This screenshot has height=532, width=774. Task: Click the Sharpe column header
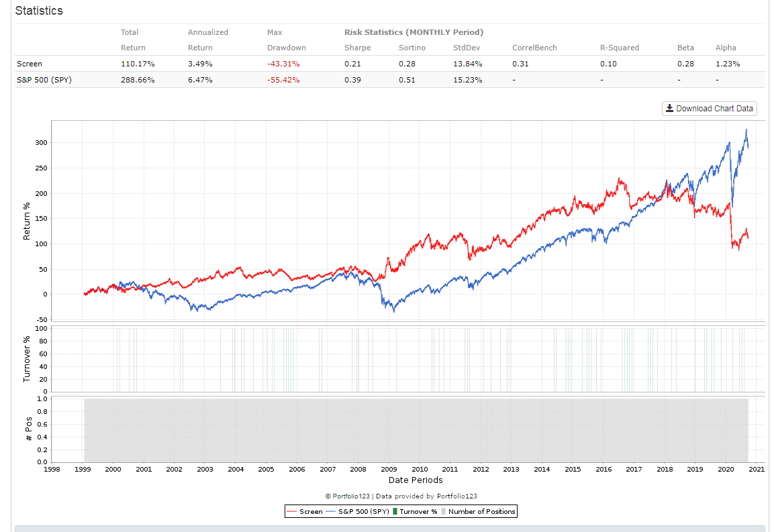357,48
